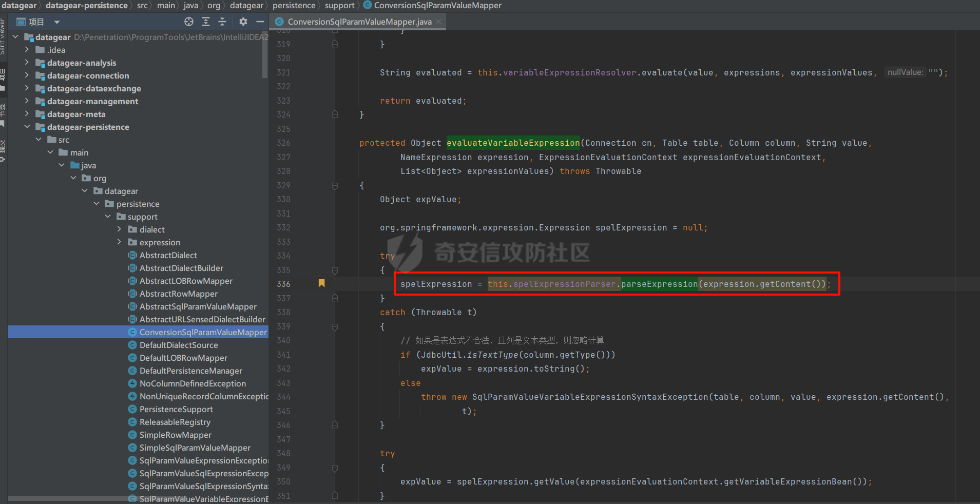
Task: Select PersistenceSupport class file
Action: click(x=176, y=409)
